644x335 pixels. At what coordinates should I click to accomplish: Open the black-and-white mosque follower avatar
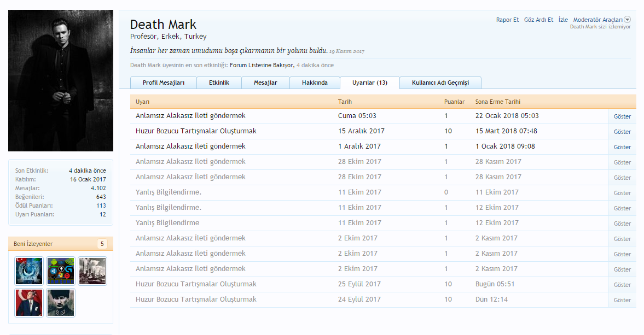click(x=92, y=271)
